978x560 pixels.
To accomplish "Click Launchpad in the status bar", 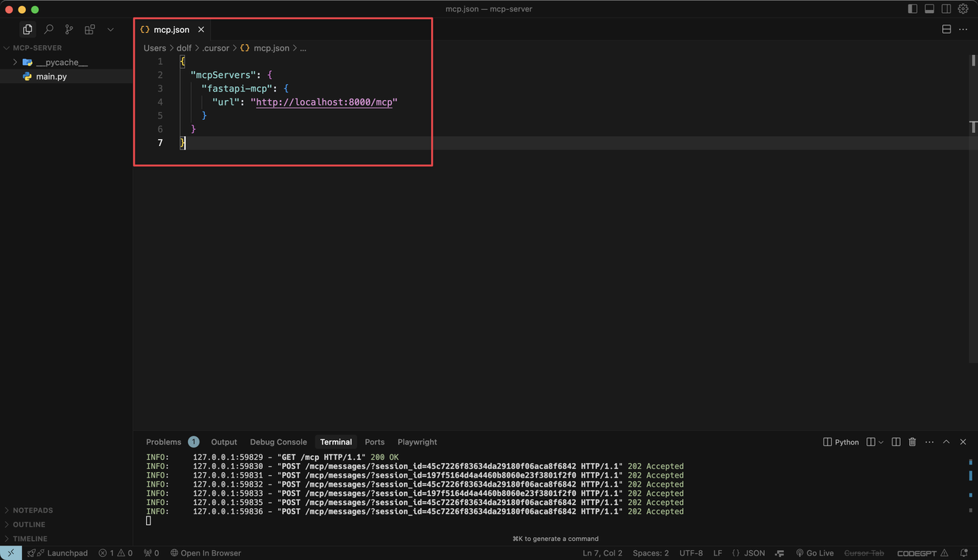I will pos(58,552).
